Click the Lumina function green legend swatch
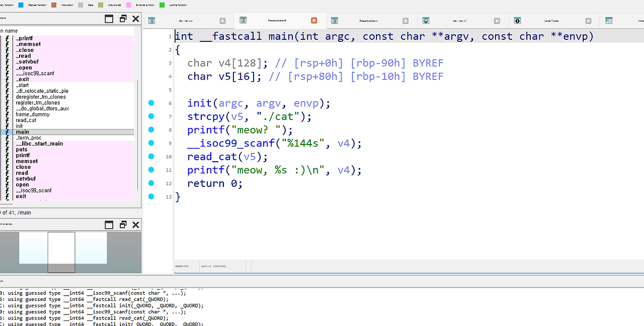 coord(162,5)
